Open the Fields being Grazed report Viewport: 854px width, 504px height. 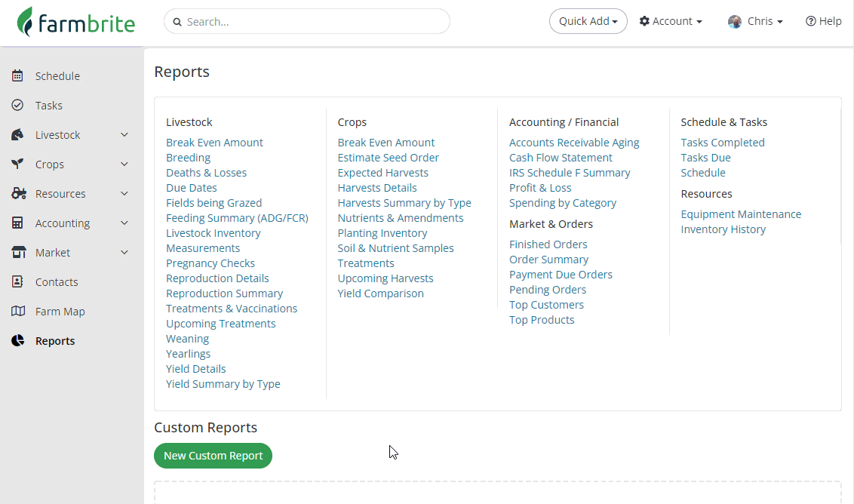pos(213,203)
